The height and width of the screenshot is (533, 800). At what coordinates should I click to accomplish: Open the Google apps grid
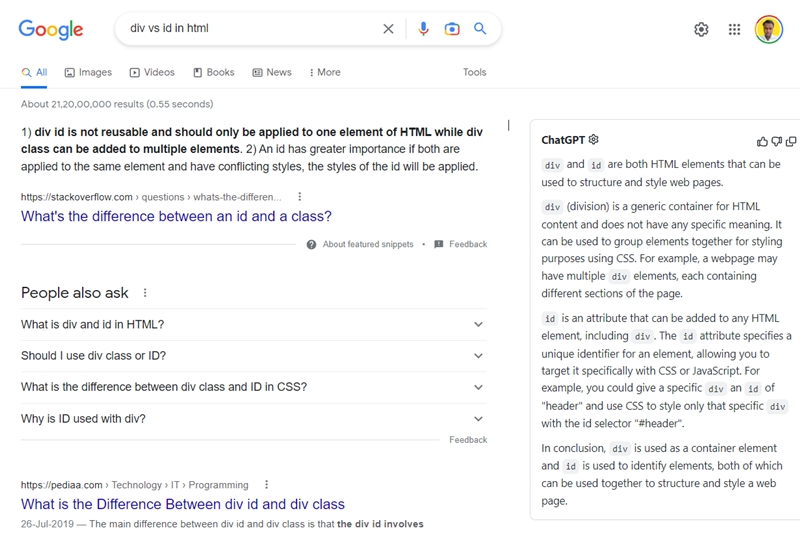pyautogui.click(x=734, y=30)
